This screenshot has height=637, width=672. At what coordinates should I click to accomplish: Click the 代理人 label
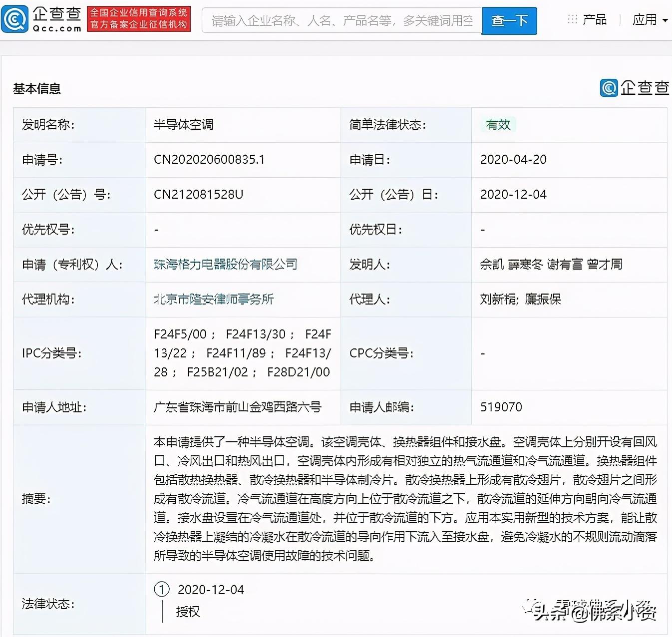(370, 299)
